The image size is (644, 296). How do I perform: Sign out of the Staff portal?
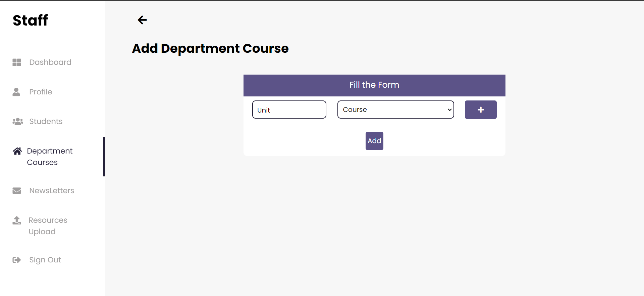(x=45, y=260)
